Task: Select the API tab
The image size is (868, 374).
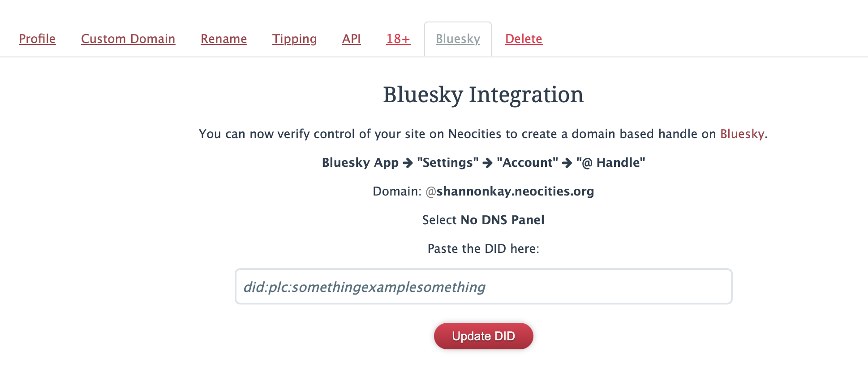Action: point(351,39)
